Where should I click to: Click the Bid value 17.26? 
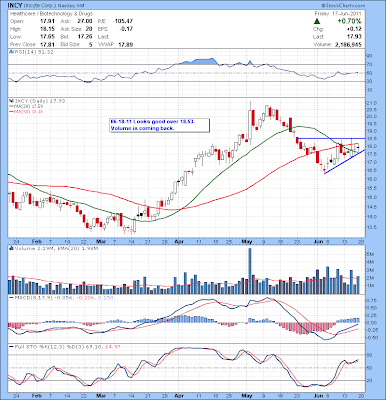point(86,37)
